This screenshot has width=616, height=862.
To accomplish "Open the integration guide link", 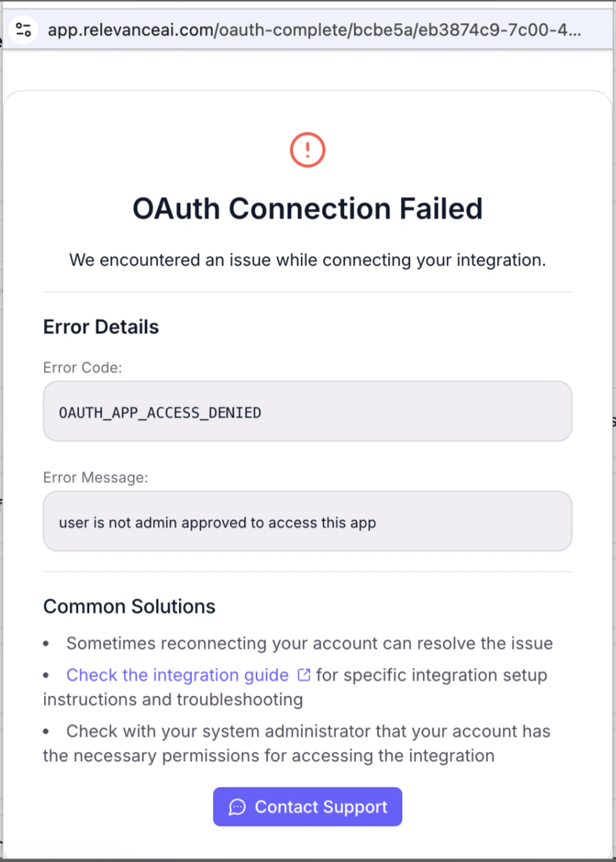I will coord(177,675).
